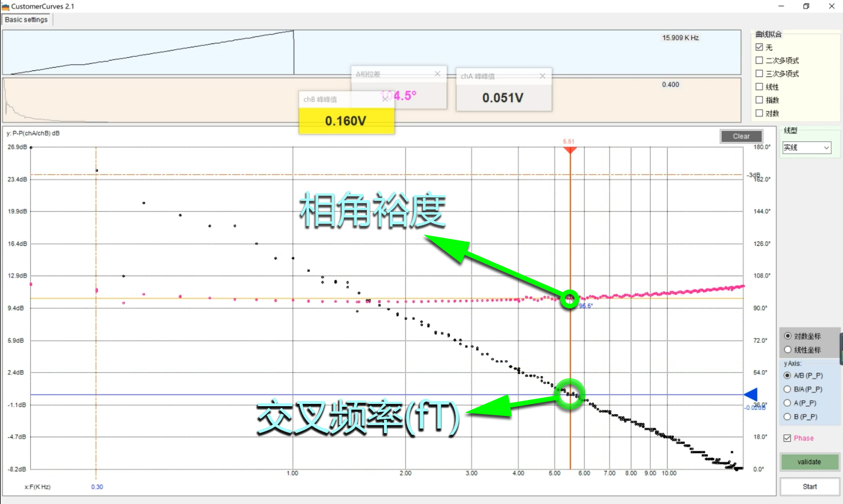Click the chB 峰峰值 panel title
Viewport: 843px width, 504px height.
(x=320, y=100)
